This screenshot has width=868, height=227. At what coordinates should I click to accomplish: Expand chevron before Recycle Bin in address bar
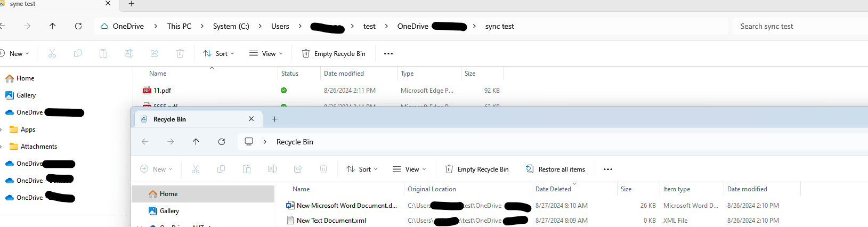(265, 142)
